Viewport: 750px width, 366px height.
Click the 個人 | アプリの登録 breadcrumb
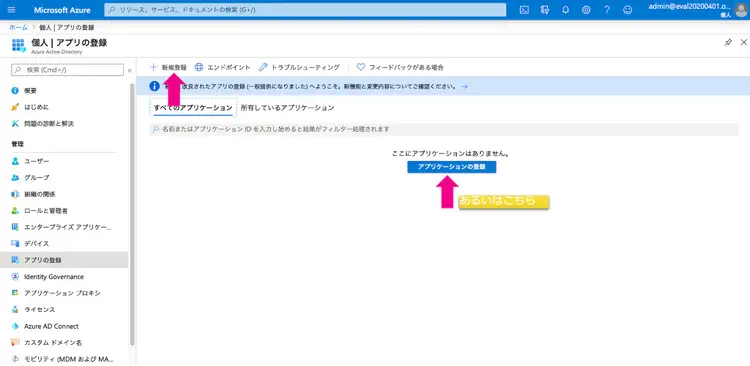[66, 27]
